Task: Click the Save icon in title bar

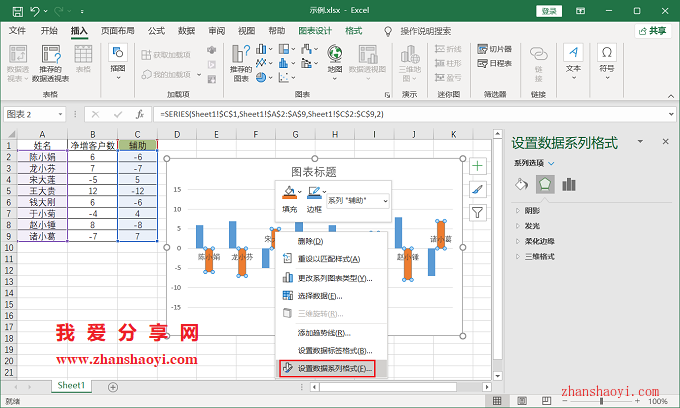Action: (18, 11)
